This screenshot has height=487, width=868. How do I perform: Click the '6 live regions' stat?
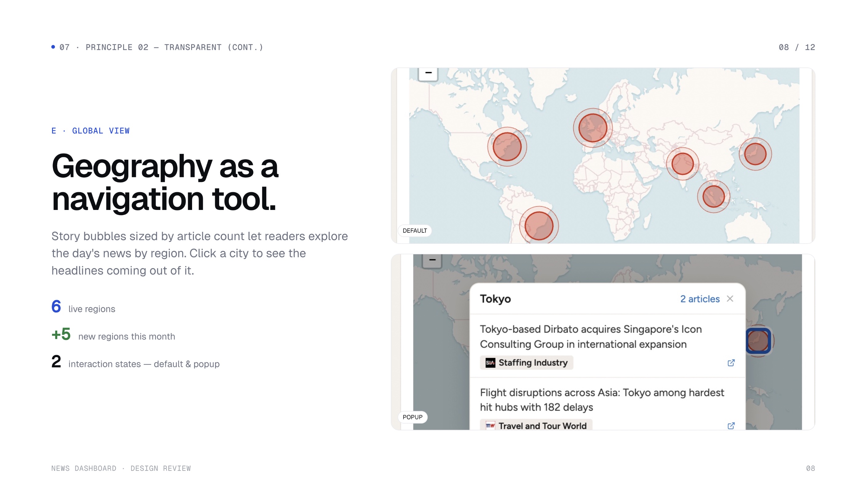(x=83, y=307)
